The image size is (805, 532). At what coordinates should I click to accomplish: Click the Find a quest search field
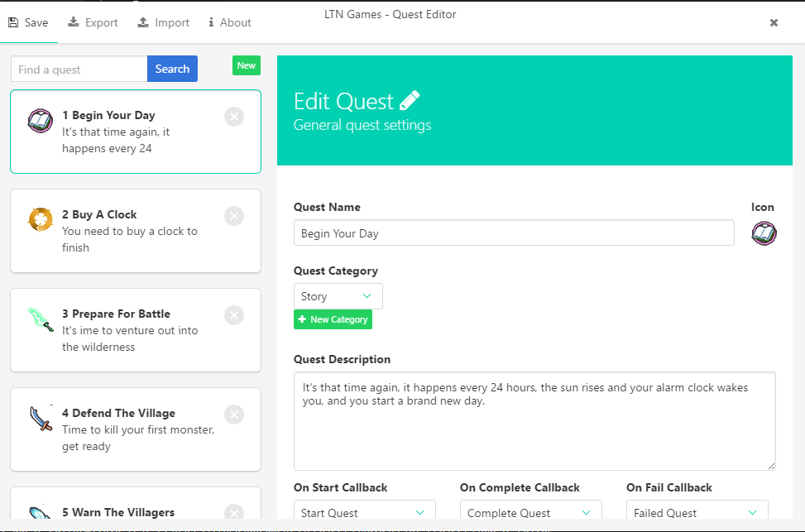coord(79,69)
